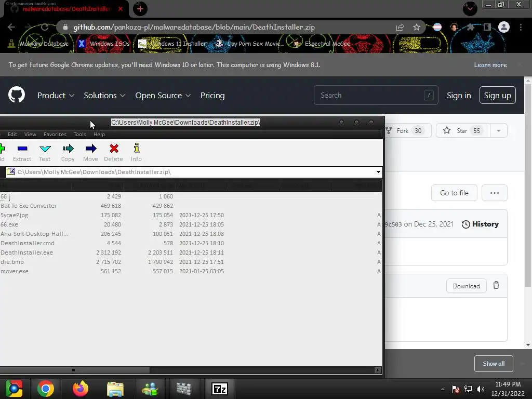Click the GitHub page vertical scrollbar
The height and width of the screenshot is (399, 532).
tap(528, 187)
